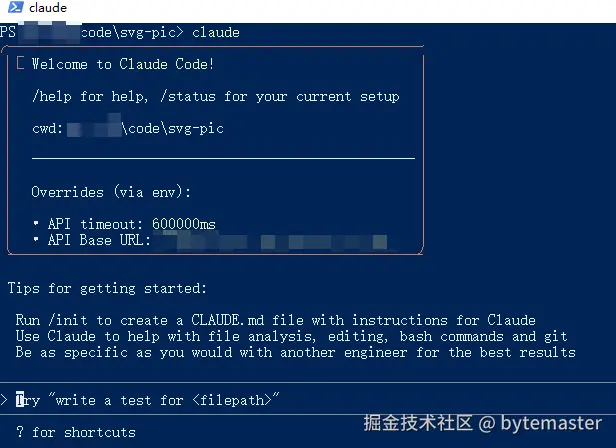Click the welcome box bracket icon

pos(21,64)
